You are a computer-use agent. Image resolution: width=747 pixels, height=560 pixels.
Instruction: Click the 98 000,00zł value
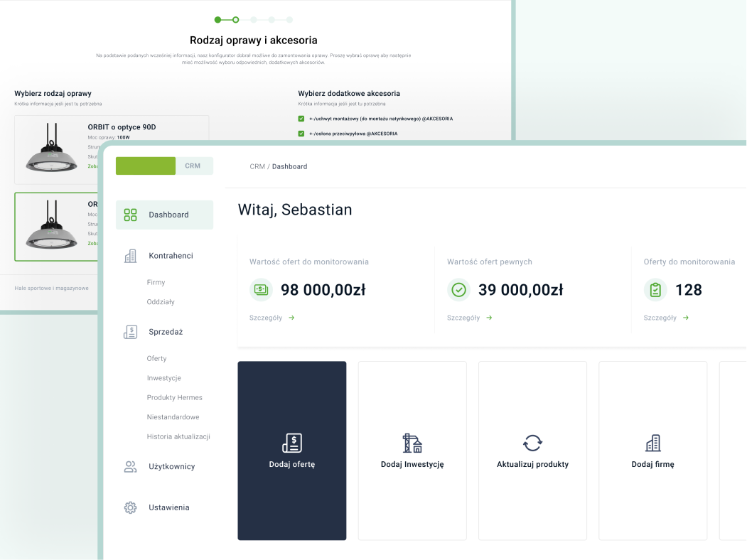point(323,289)
